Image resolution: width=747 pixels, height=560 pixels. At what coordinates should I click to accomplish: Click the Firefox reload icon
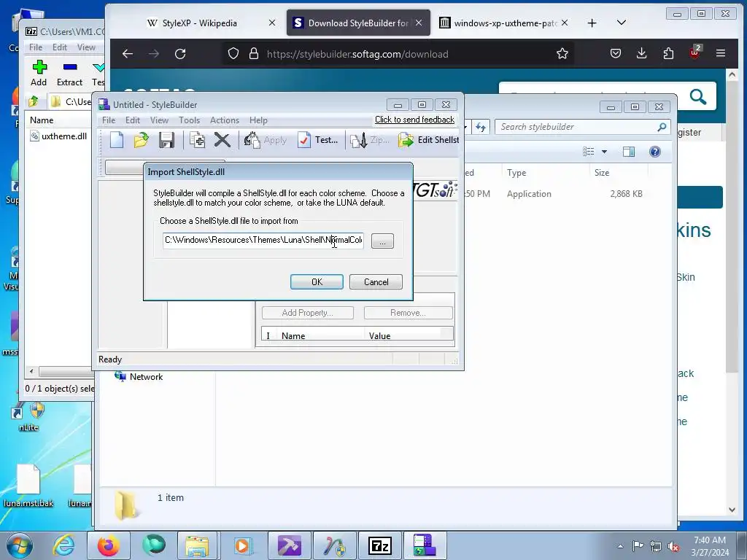point(180,54)
